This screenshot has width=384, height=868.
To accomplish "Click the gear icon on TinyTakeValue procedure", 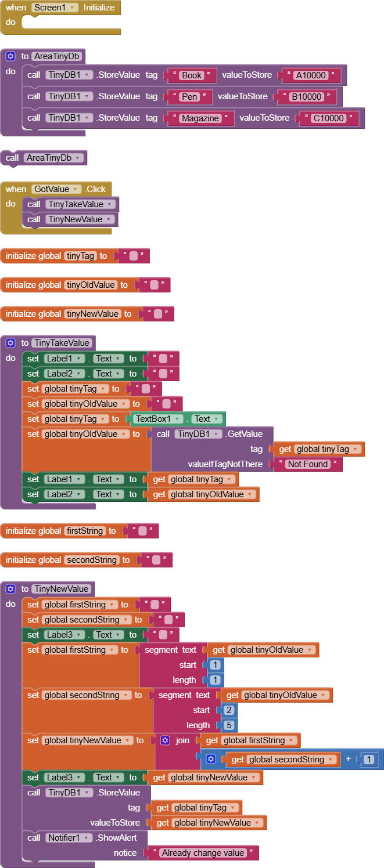I will point(10,343).
